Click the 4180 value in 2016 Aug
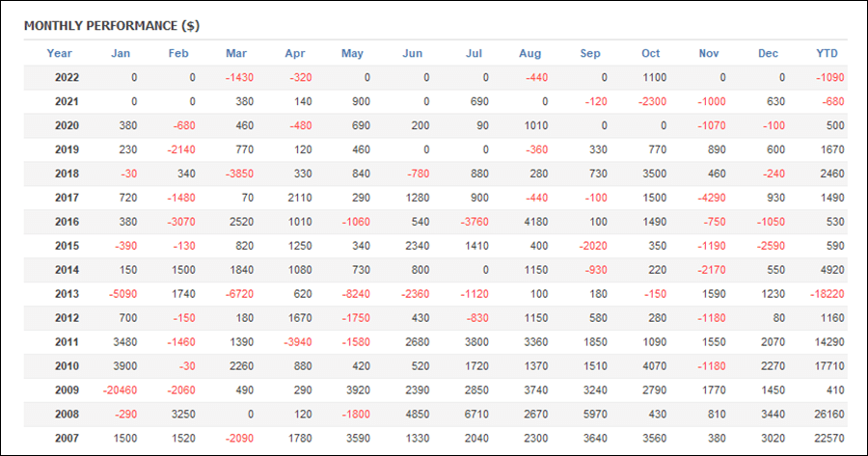Screen dimensions: 868x456 [536, 222]
